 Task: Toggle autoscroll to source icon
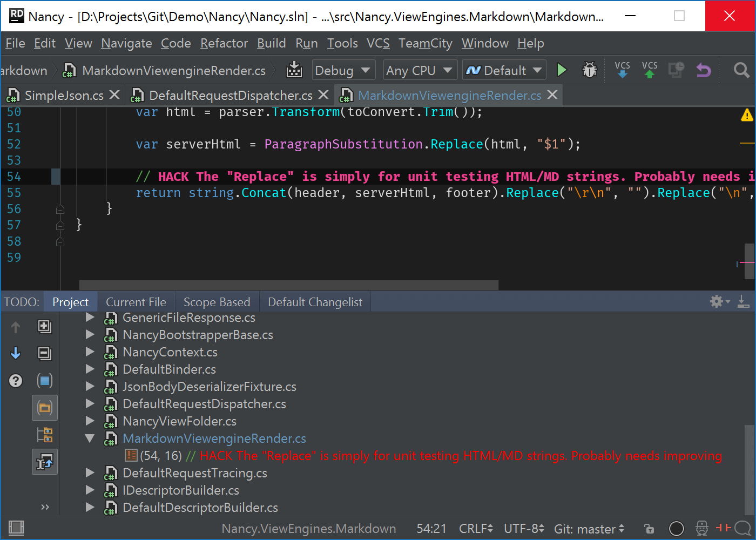[x=45, y=462]
